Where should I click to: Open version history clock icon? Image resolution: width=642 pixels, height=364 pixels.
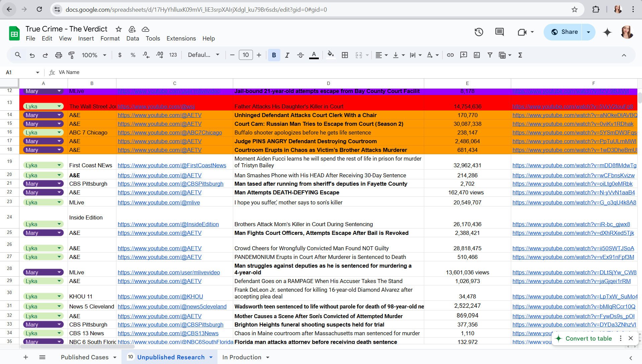[479, 32]
